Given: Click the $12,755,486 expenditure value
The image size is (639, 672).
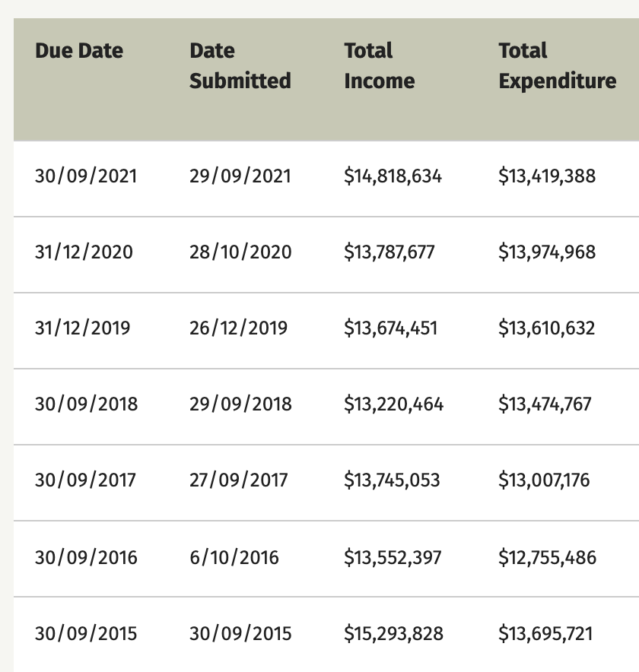Looking at the screenshot, I should point(547,557).
